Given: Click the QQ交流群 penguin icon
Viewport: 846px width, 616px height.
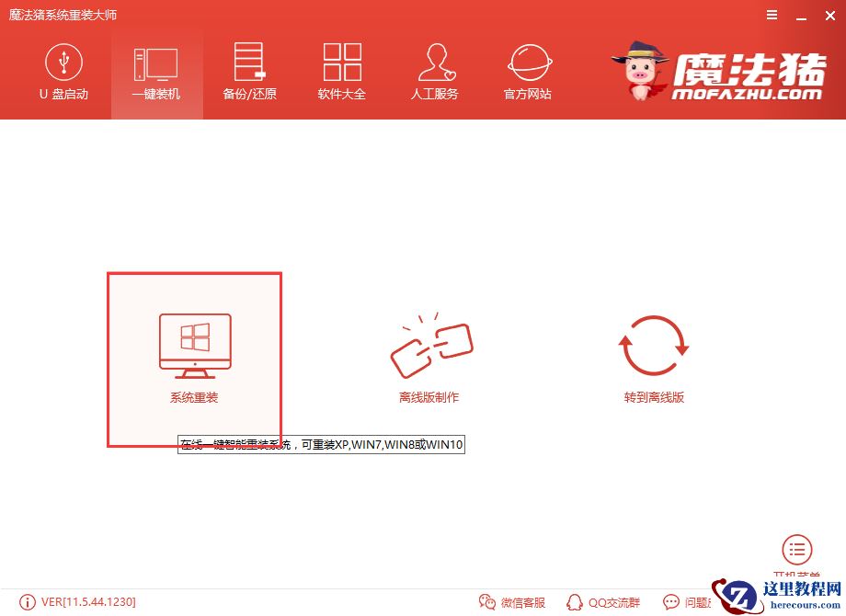Looking at the screenshot, I should 574,602.
